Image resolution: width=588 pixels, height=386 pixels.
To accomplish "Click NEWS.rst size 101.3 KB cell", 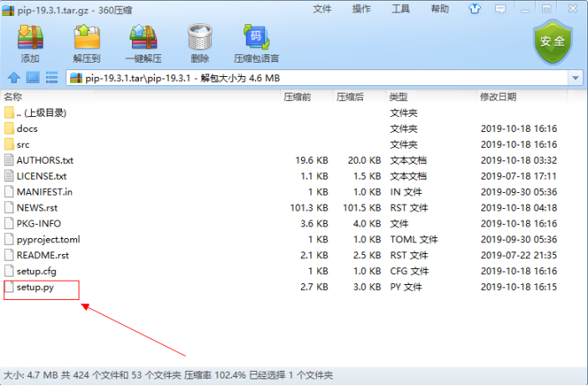I will pyautogui.click(x=309, y=207).
